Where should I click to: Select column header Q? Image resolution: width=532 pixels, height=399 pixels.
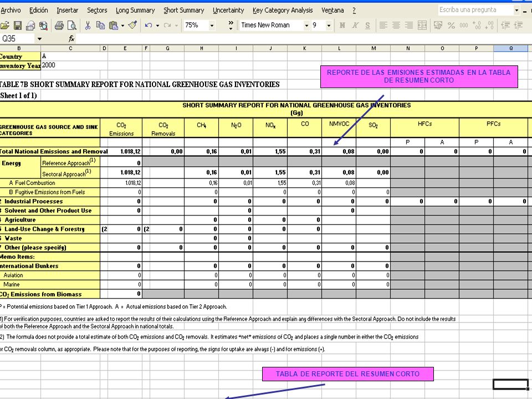[x=511, y=48]
